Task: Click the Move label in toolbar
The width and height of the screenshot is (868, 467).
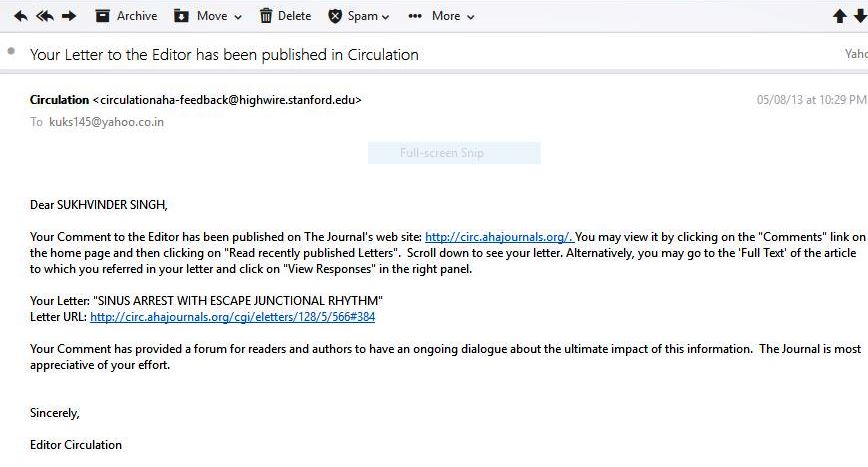Action: pos(212,16)
